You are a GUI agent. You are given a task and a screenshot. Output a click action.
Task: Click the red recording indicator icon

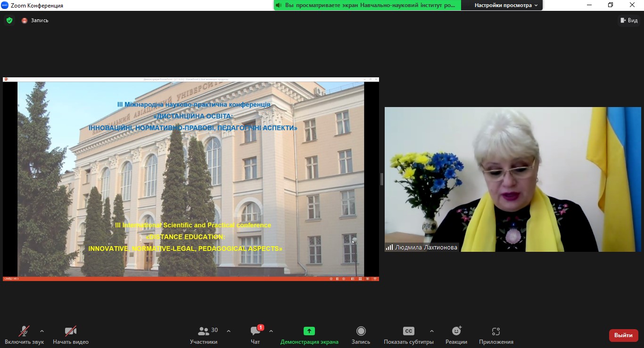pos(25,21)
